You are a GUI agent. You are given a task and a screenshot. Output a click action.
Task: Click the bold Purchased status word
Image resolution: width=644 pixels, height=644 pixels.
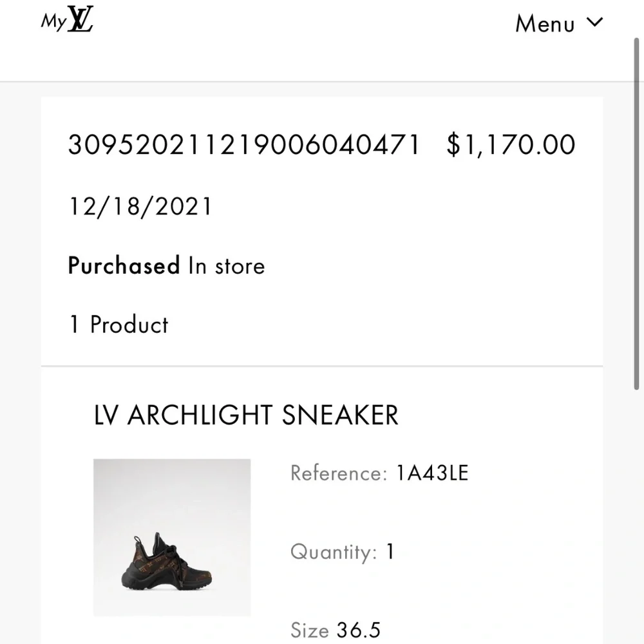(x=124, y=266)
